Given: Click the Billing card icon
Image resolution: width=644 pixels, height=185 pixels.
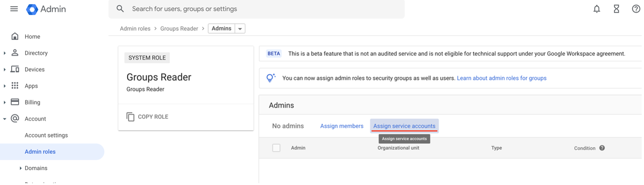Looking at the screenshot, I should pos(15,102).
